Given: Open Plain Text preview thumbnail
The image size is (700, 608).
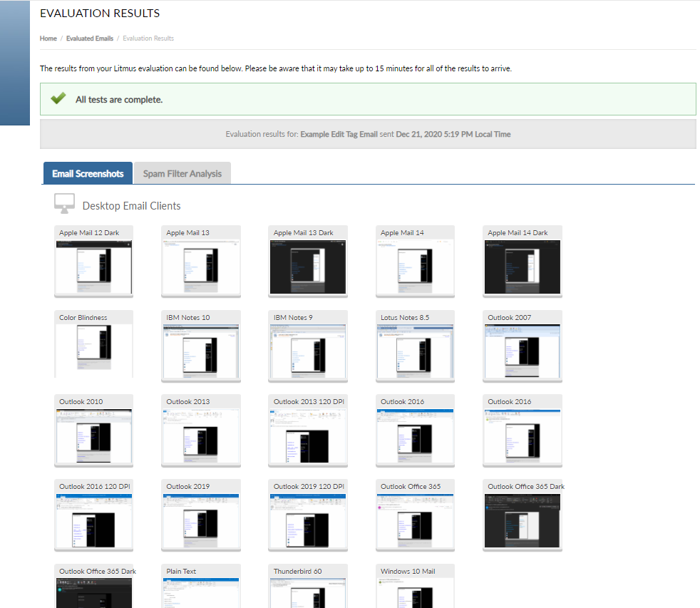Looking at the screenshot, I should point(201,593).
